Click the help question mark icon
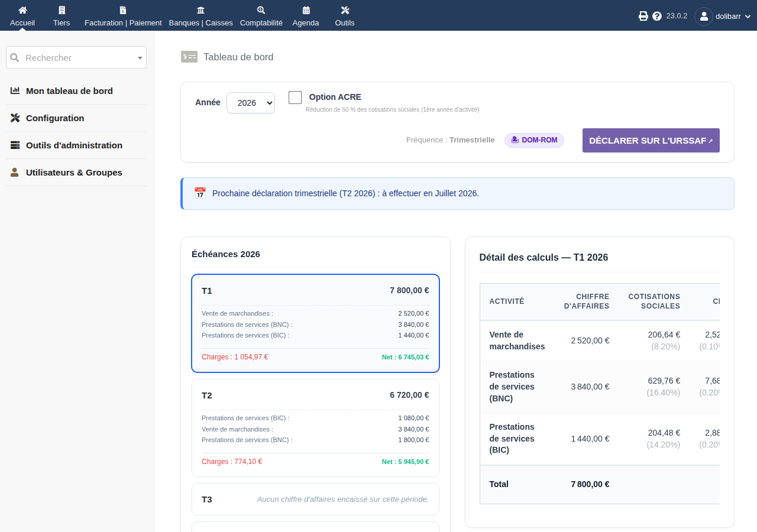The width and height of the screenshot is (757, 532). point(657,16)
